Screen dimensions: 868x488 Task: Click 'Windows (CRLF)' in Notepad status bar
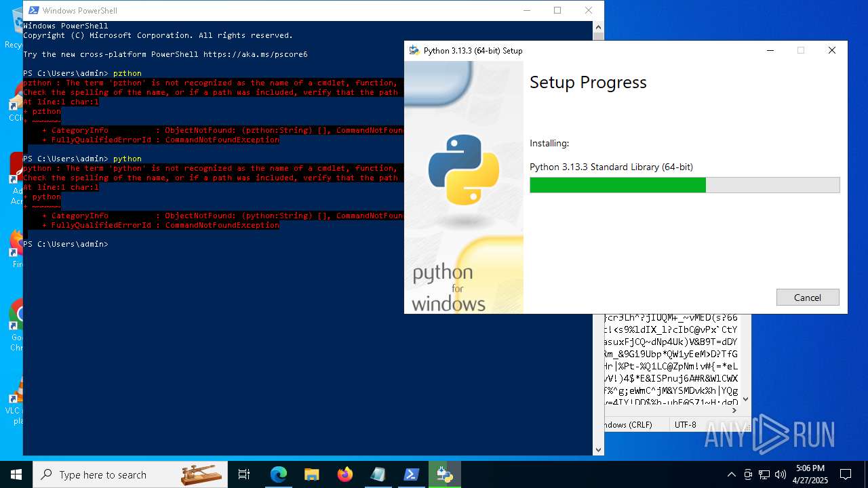click(628, 425)
